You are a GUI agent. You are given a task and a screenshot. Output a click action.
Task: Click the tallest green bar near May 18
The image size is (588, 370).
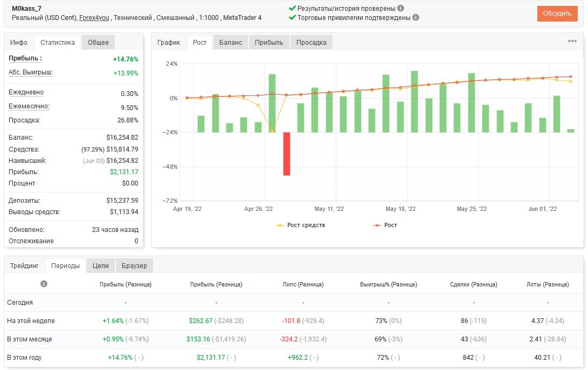[414, 102]
